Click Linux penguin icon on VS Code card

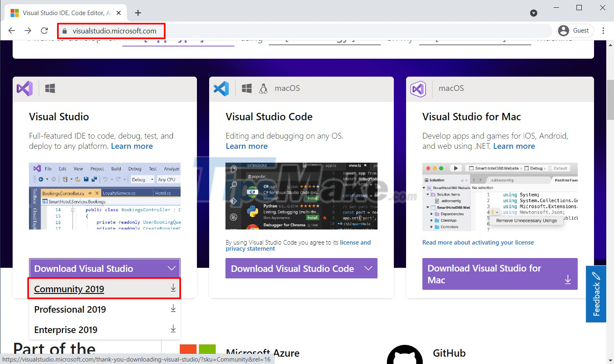[263, 88]
